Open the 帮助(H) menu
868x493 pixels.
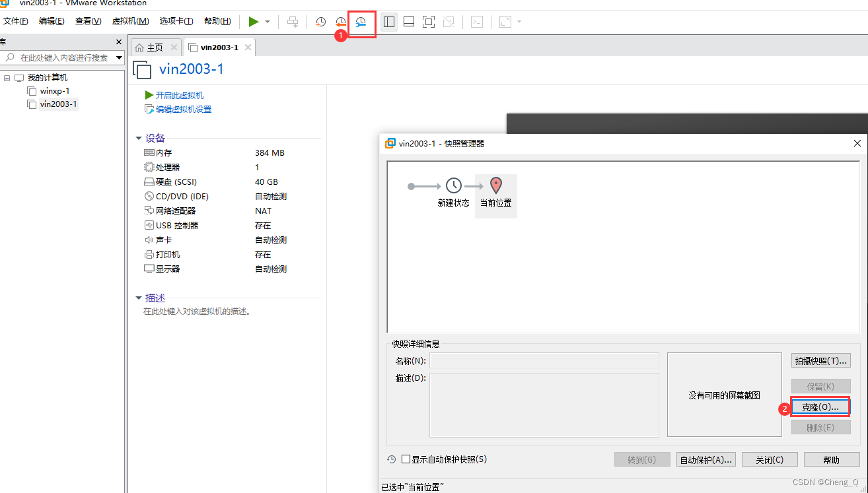[x=217, y=21]
